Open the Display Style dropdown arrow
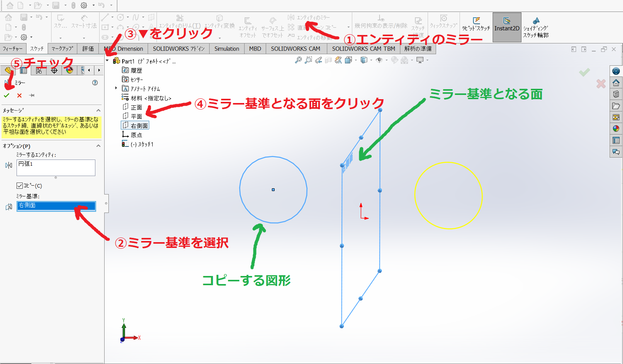This screenshot has width=623, height=364. [371, 60]
